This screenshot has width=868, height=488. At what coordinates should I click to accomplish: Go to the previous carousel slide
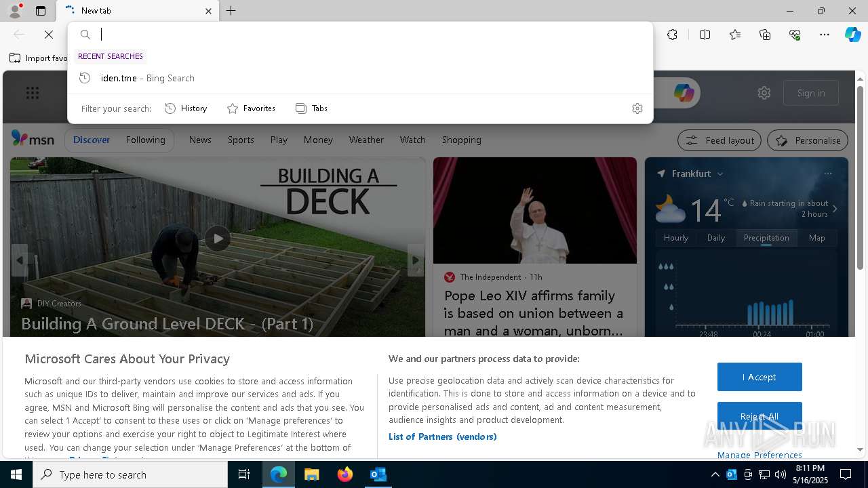click(19, 260)
